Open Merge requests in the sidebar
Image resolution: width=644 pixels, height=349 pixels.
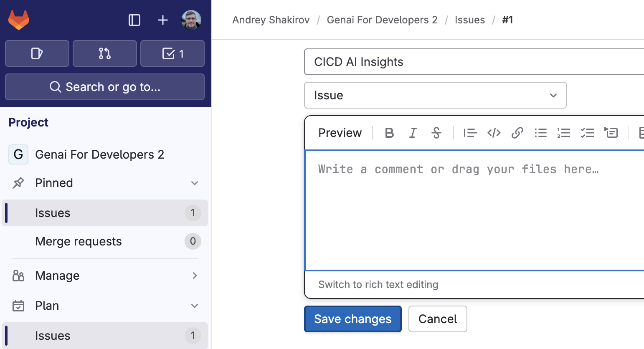(79, 241)
